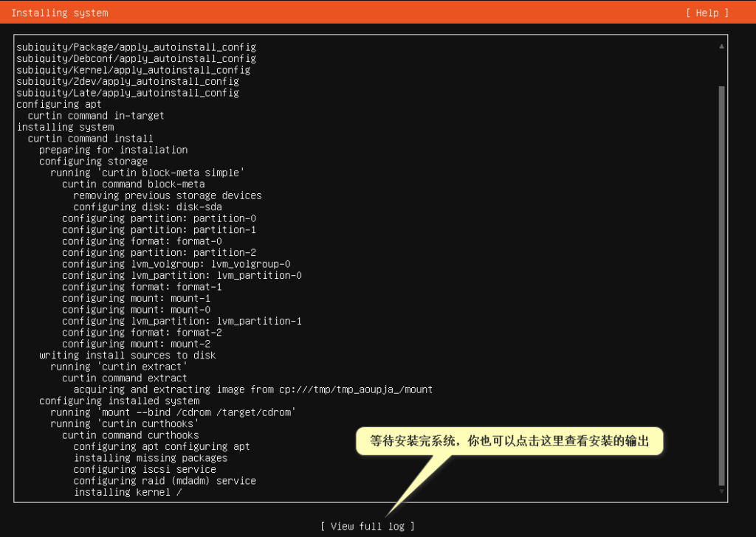Click the 'Installing system' header title
Viewport: 756px width, 537px height.
59,13
